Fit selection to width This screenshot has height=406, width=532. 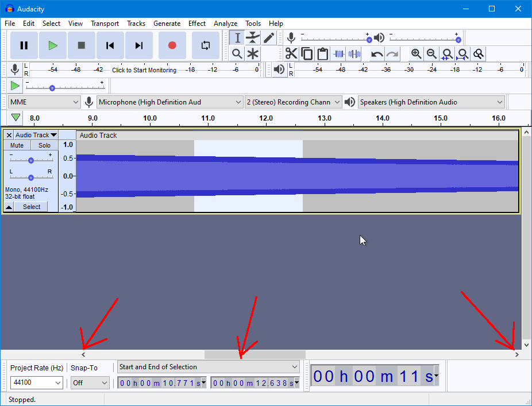(x=447, y=54)
